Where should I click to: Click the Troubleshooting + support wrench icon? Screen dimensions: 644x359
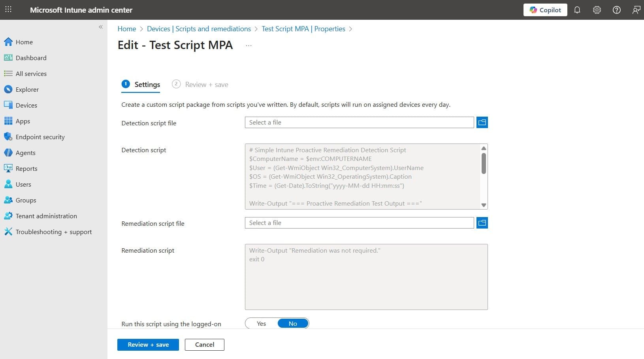click(x=8, y=232)
